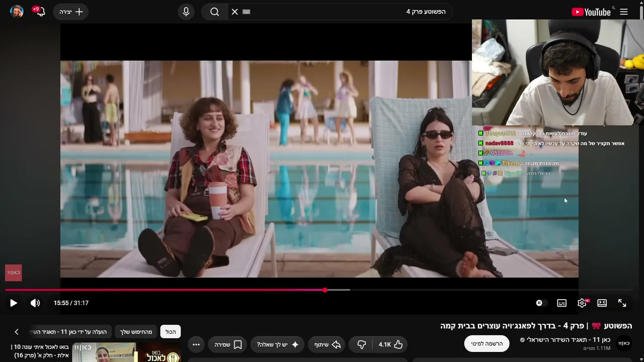The height and width of the screenshot is (362, 644).
Task: Subscribe using the 'הרשמה למינוי' button
Action: tap(487, 343)
